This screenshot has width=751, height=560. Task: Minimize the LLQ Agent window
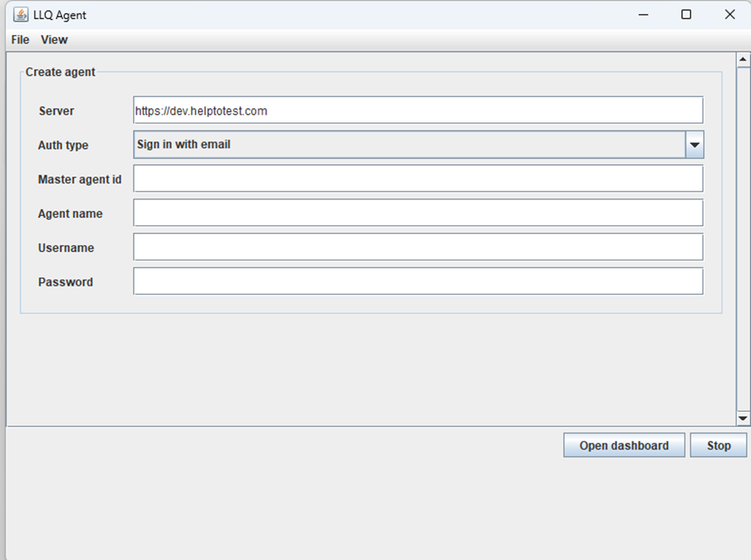tap(643, 14)
